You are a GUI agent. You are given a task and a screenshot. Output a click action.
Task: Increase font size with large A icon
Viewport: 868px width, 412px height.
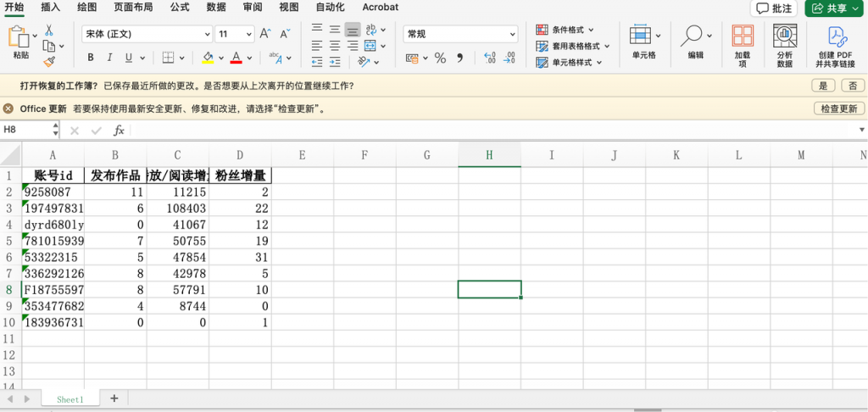pyautogui.click(x=265, y=34)
